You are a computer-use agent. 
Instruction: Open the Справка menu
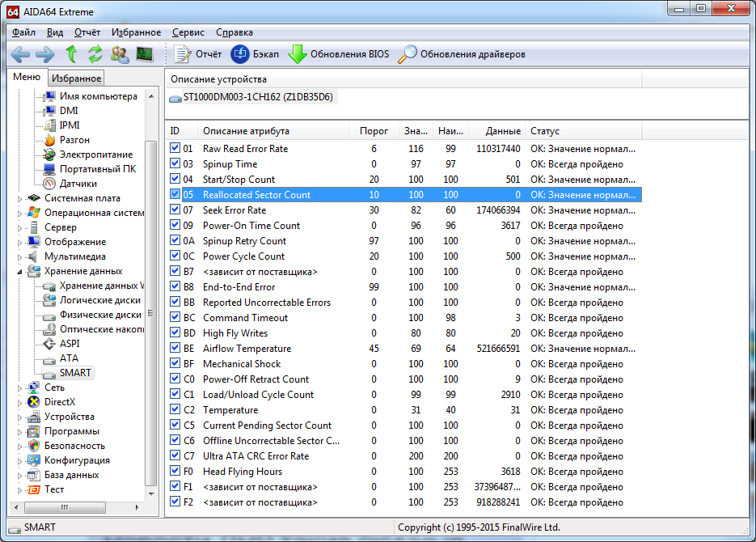[x=234, y=32]
